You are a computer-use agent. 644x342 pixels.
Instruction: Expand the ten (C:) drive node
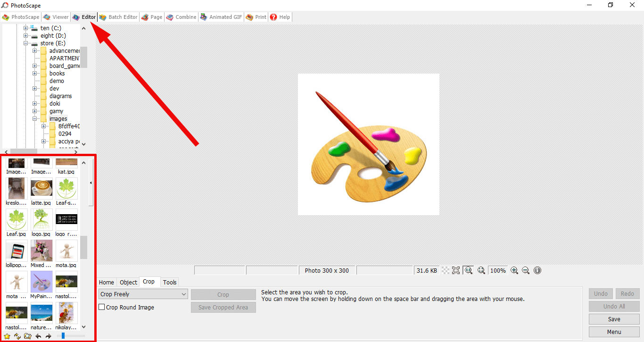[x=26, y=28]
